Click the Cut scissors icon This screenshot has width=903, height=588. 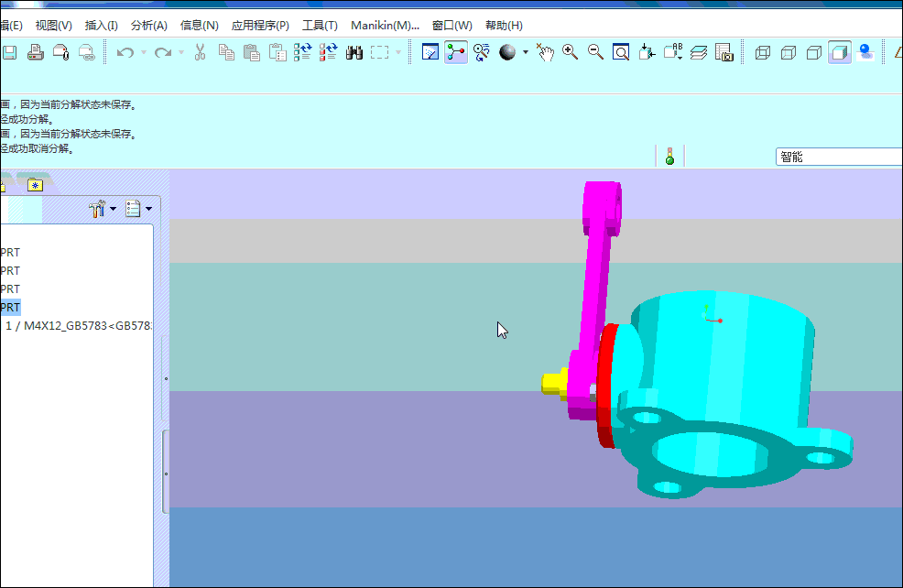(200, 52)
